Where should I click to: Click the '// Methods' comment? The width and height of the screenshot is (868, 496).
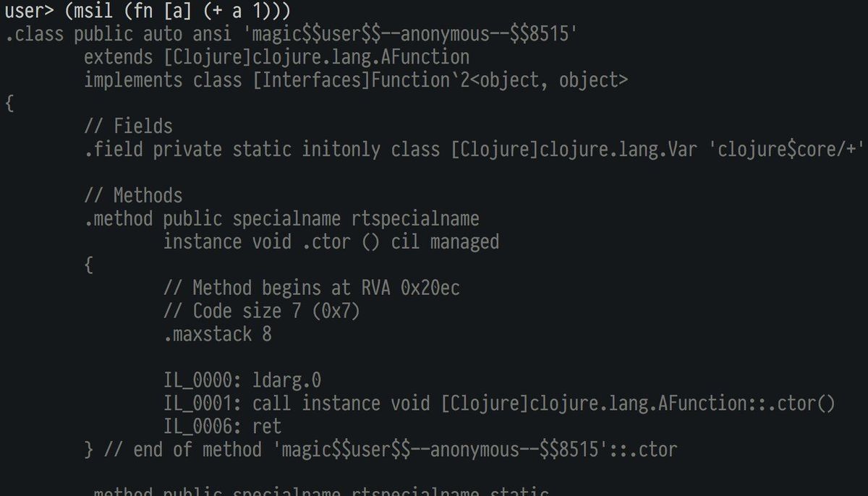coord(134,195)
